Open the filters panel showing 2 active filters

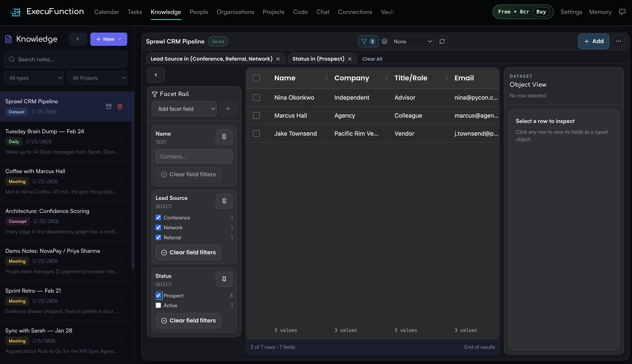(x=368, y=41)
